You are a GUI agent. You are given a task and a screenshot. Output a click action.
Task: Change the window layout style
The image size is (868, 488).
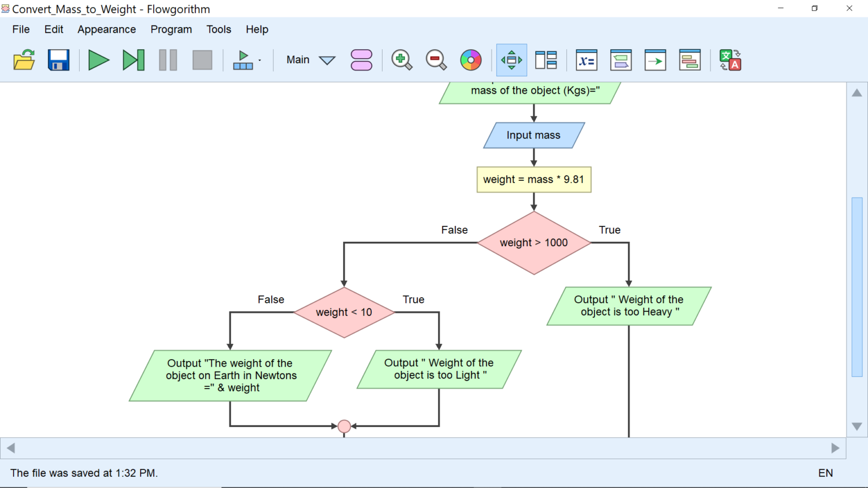546,60
